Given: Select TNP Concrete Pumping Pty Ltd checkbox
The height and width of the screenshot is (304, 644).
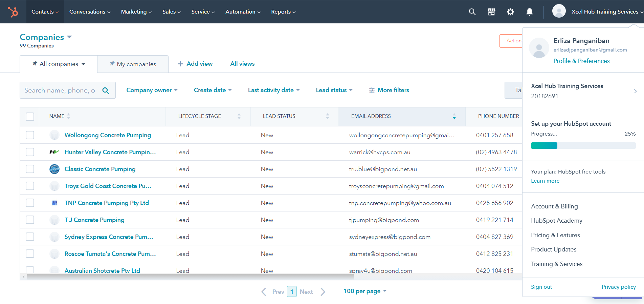Looking at the screenshot, I should coord(30,203).
